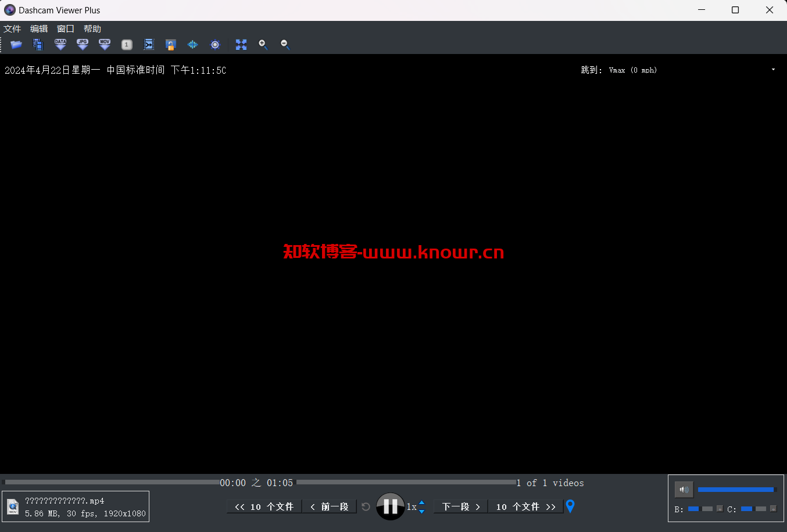Click the multiple movie files icon

point(38,45)
